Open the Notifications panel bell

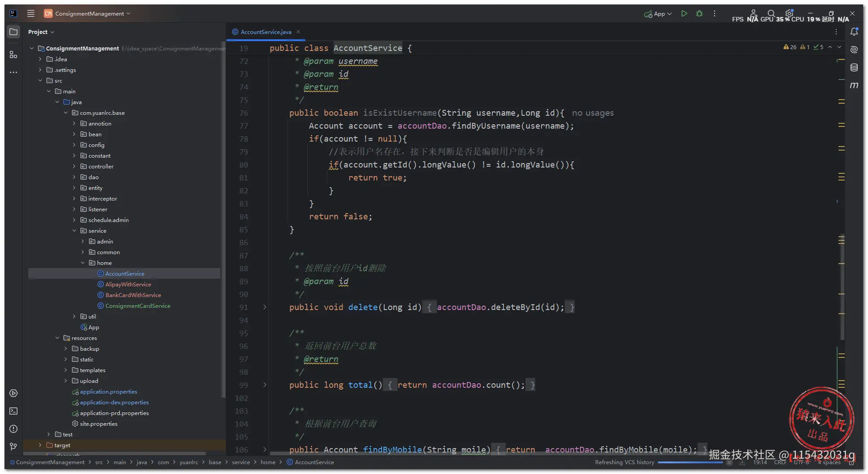[854, 32]
